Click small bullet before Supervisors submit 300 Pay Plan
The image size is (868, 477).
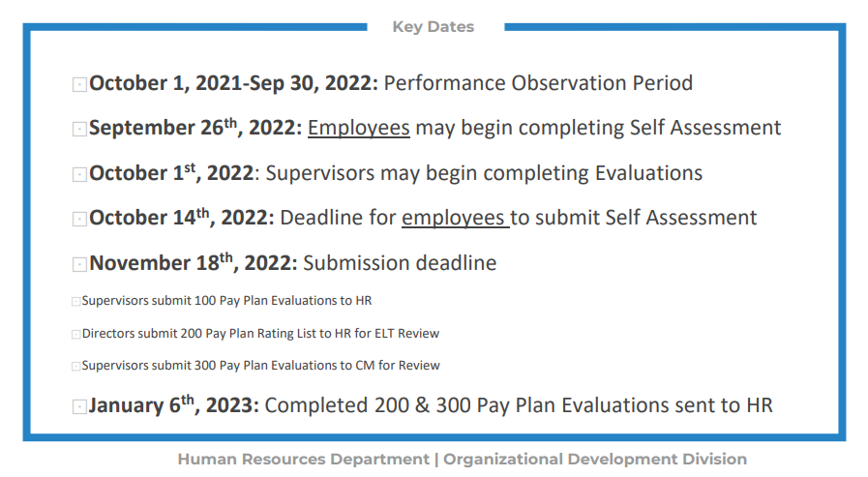pos(76,367)
